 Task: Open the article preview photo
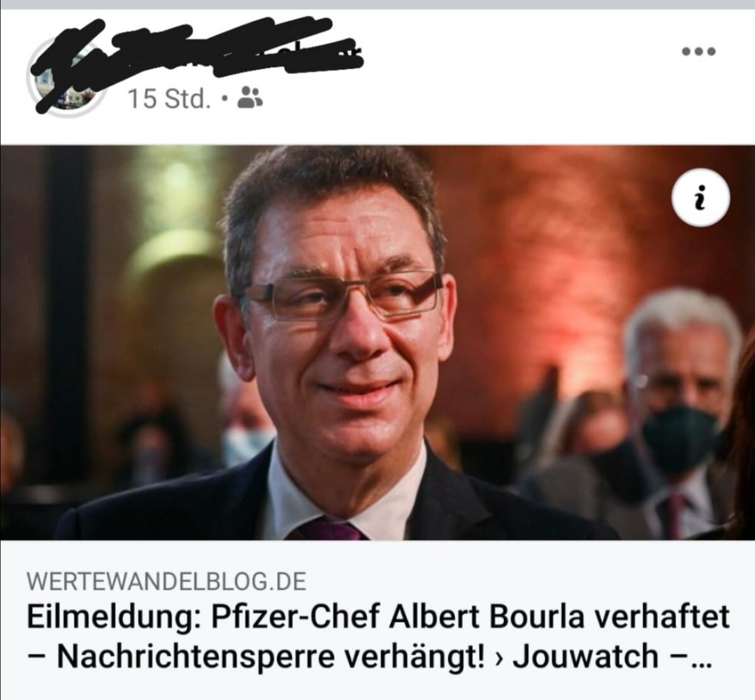pos(377,342)
